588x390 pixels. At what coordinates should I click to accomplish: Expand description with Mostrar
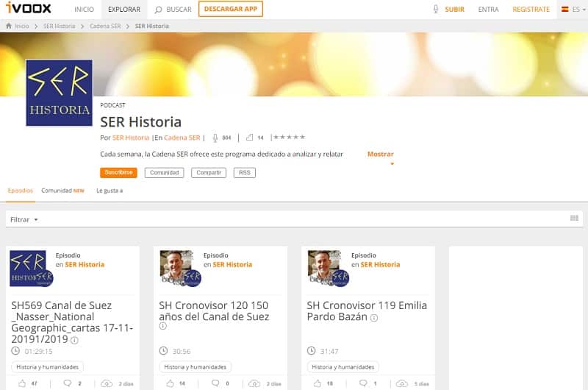(380, 155)
